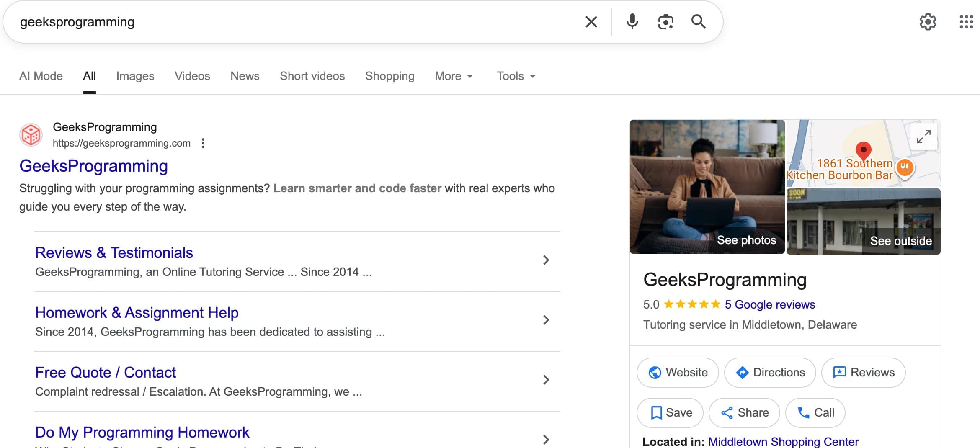Open the GeeksProgramming main result title

93,166
